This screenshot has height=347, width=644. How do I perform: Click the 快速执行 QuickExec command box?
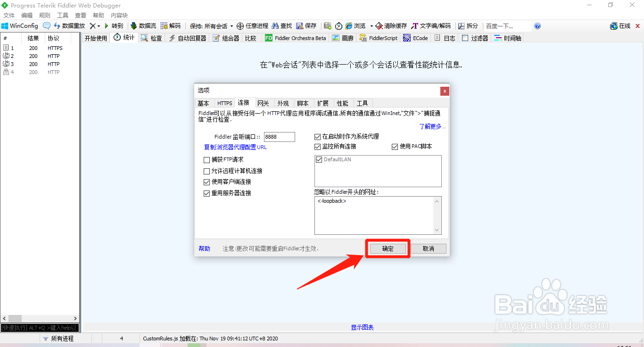tap(40, 328)
